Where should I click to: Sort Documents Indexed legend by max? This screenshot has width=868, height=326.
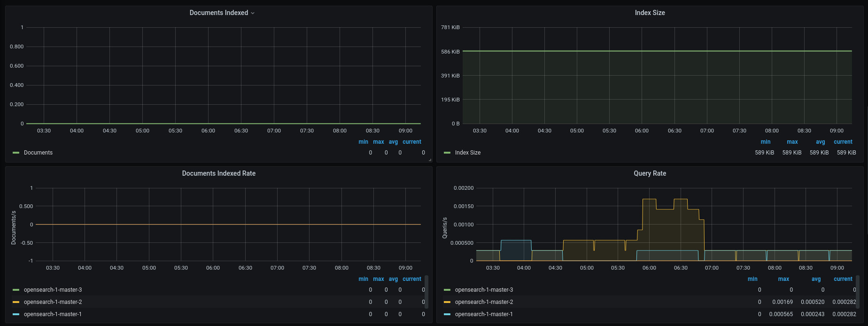(x=379, y=142)
